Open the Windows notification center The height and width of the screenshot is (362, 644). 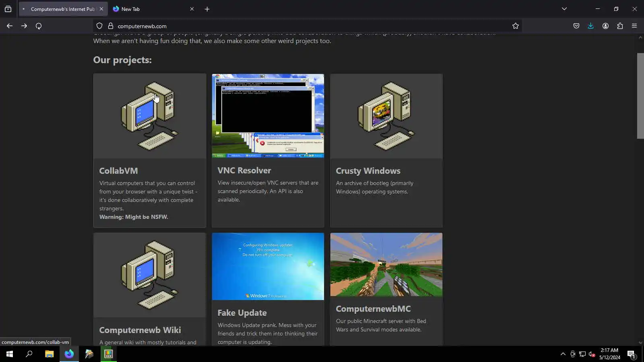pyautogui.click(x=631, y=354)
